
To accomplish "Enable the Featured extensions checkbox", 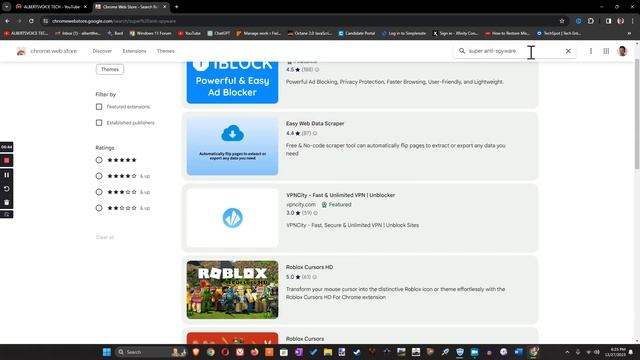I will click(x=99, y=107).
